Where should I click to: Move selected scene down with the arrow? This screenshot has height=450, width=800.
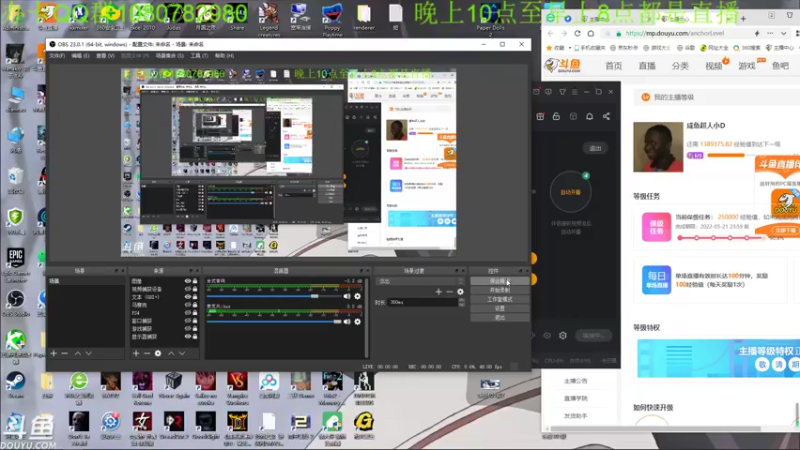[x=89, y=353]
